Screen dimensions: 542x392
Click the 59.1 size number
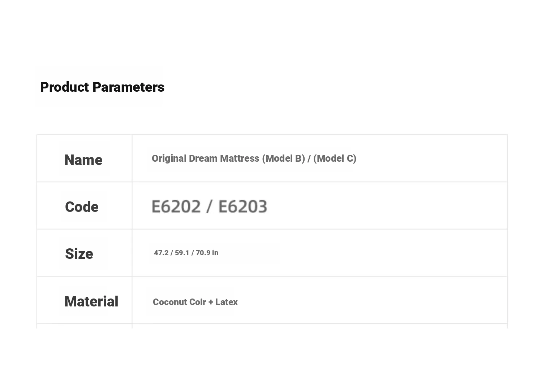tap(182, 253)
